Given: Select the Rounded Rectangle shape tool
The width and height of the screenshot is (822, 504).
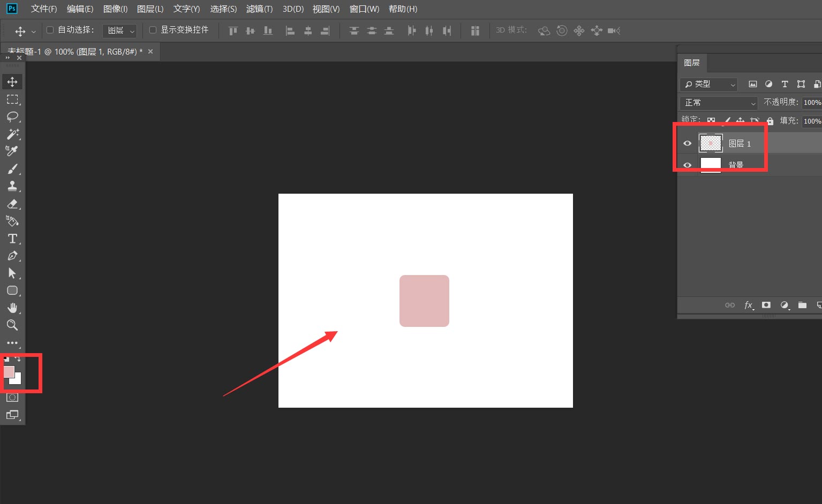Looking at the screenshot, I should click(12, 291).
